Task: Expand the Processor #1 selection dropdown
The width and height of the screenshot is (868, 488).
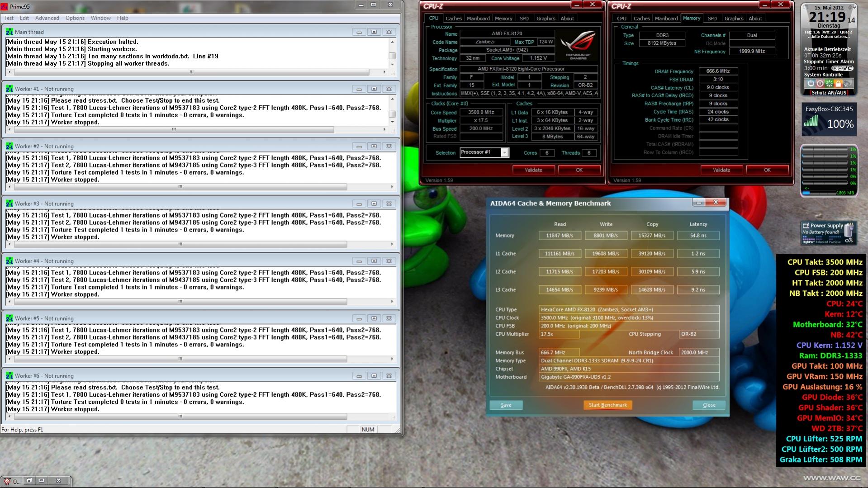Action: click(x=504, y=153)
